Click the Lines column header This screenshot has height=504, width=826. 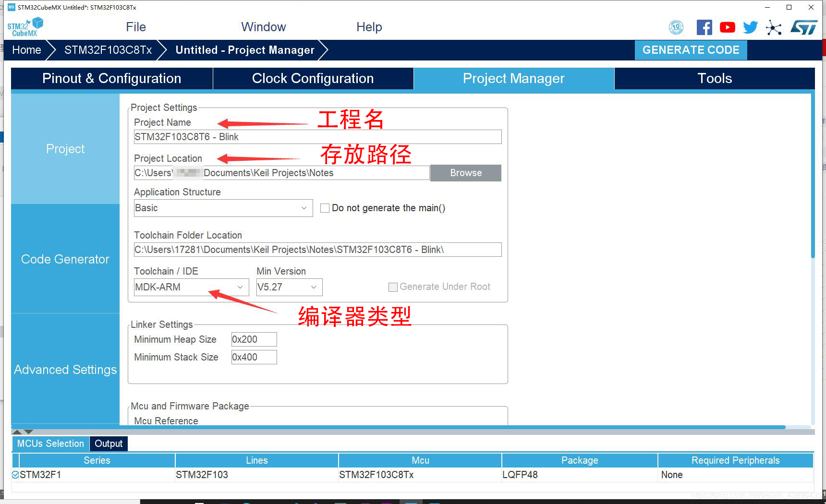(257, 460)
